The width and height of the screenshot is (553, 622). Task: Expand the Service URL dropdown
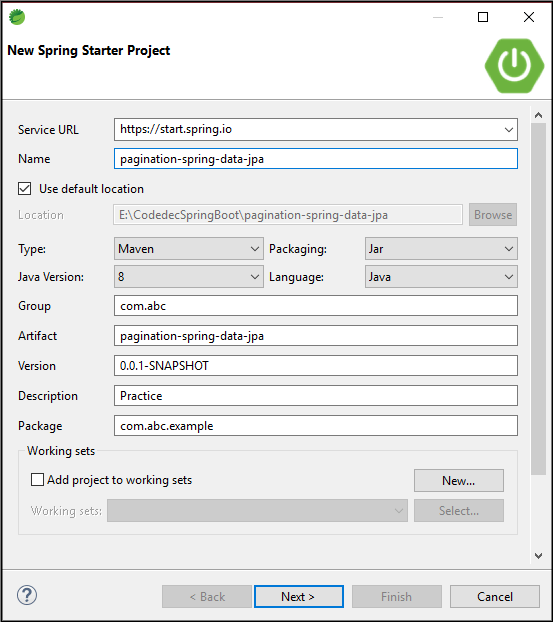tap(509, 130)
